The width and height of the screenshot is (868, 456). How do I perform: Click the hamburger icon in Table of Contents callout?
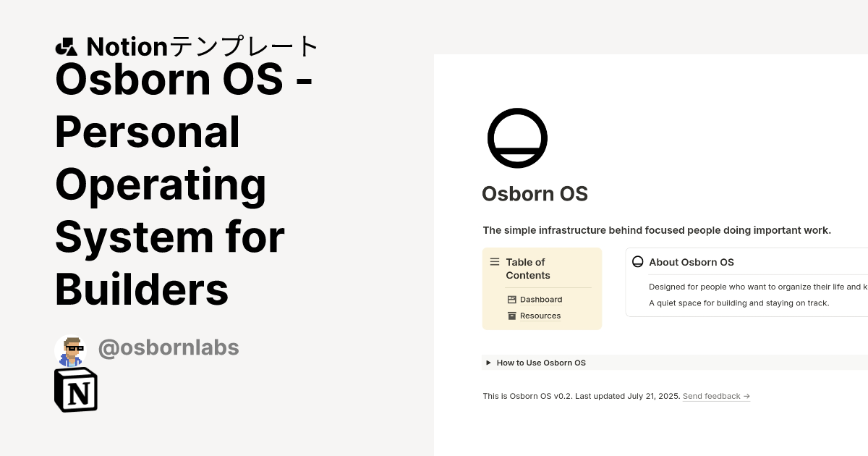point(495,262)
